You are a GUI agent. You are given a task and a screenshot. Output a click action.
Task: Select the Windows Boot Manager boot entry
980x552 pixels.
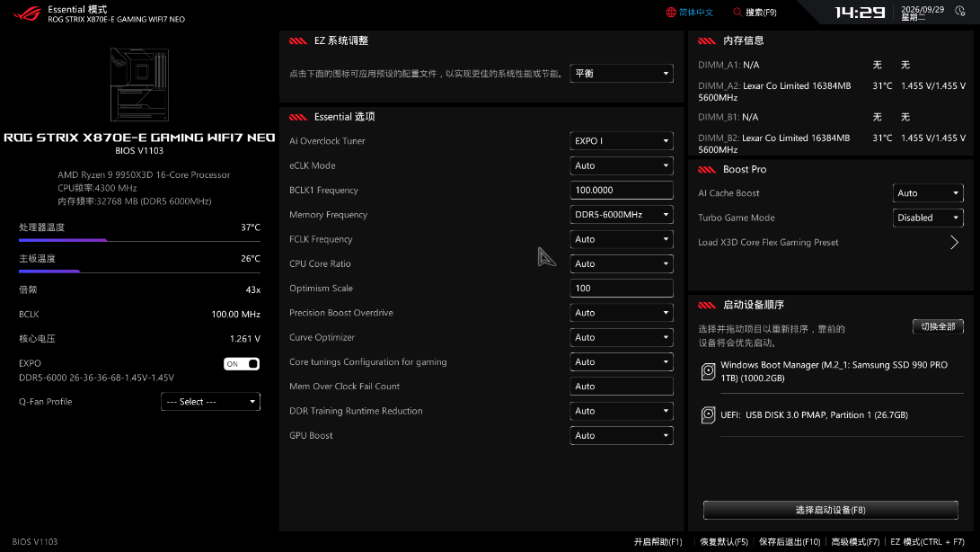point(832,372)
